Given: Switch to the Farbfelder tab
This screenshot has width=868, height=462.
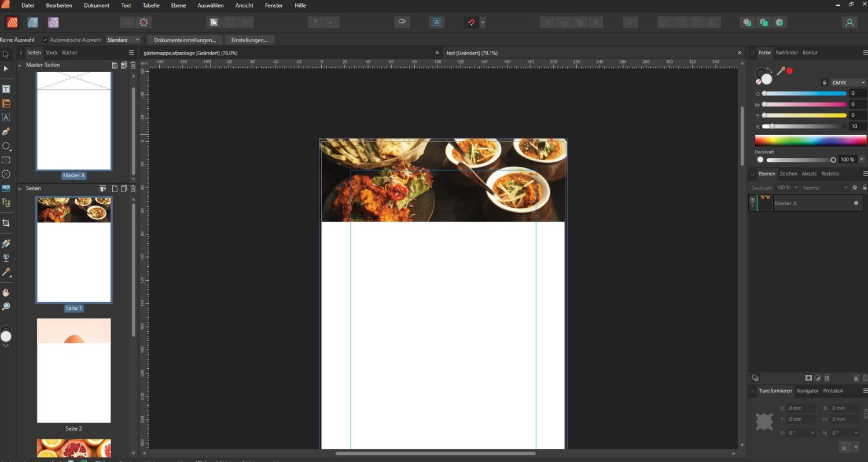Looking at the screenshot, I should click(x=786, y=52).
